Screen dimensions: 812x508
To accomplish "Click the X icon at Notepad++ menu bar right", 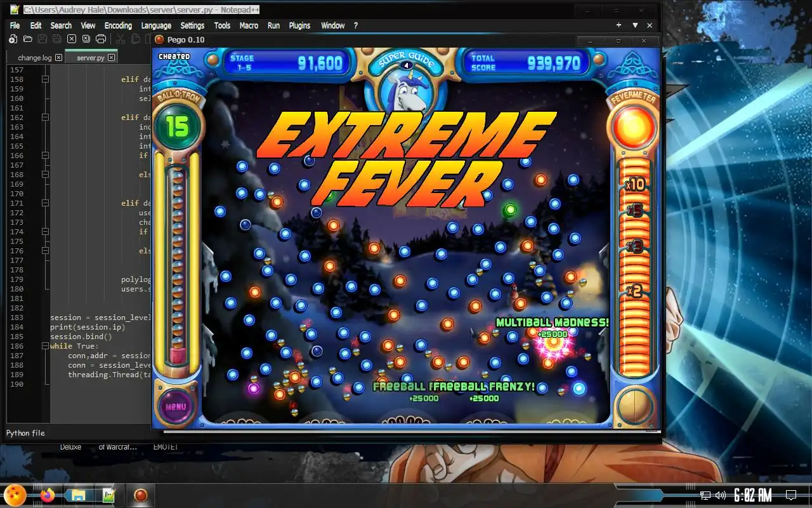I will [x=650, y=25].
